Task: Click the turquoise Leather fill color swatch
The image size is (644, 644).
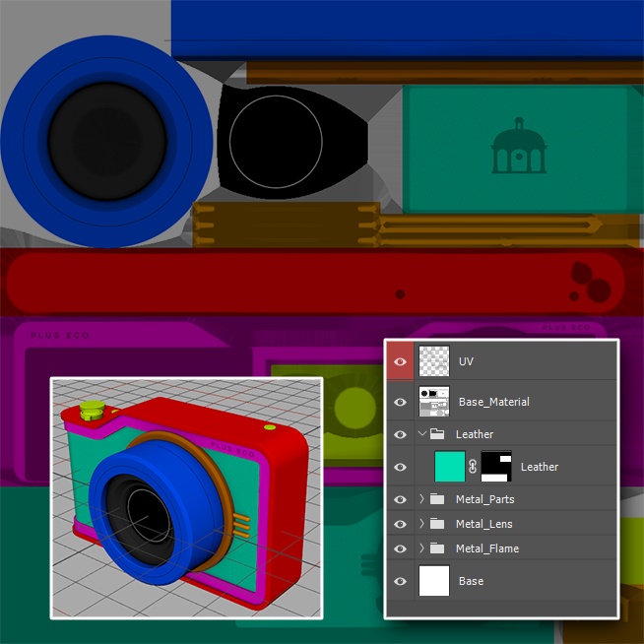Action: (450, 466)
